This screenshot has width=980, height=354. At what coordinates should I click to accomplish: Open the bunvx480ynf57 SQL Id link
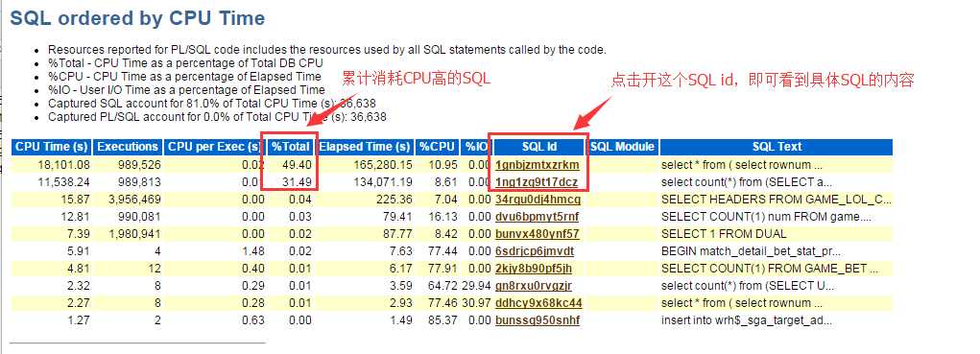[537, 234]
